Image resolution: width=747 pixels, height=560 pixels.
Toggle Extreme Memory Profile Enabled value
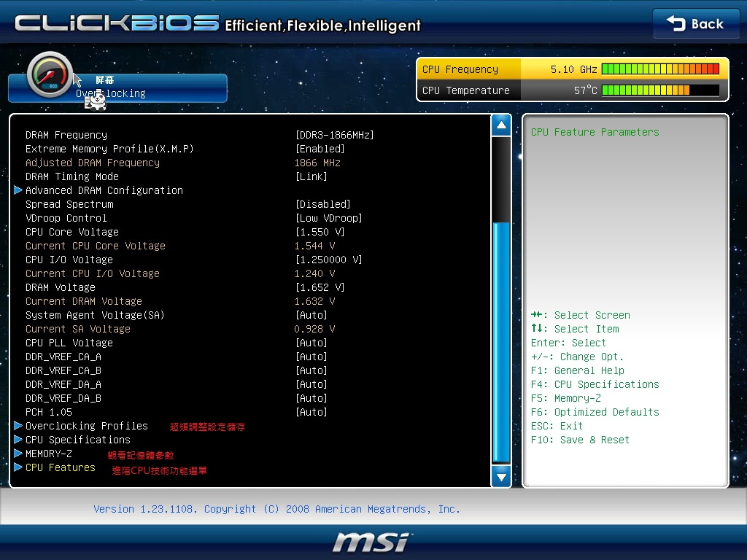click(x=320, y=149)
